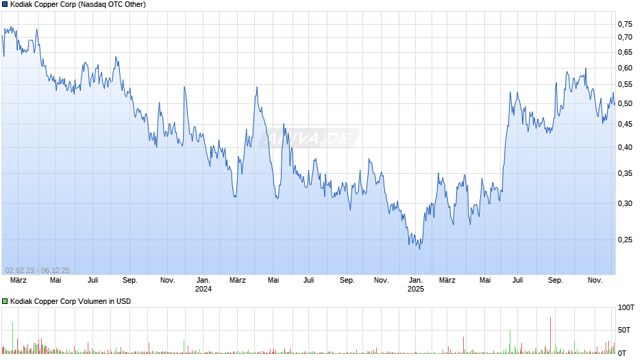The image size is (644, 360).
Task: Click the blue Kodiak Copper Corp legend square
Action: tap(5, 5)
